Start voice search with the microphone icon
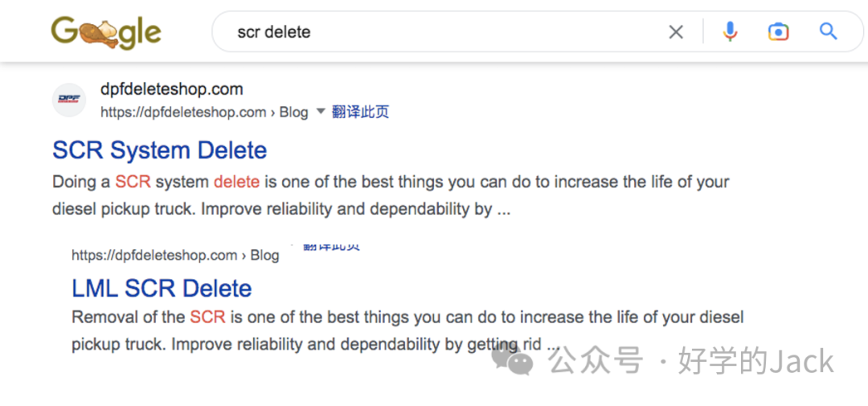 point(730,31)
